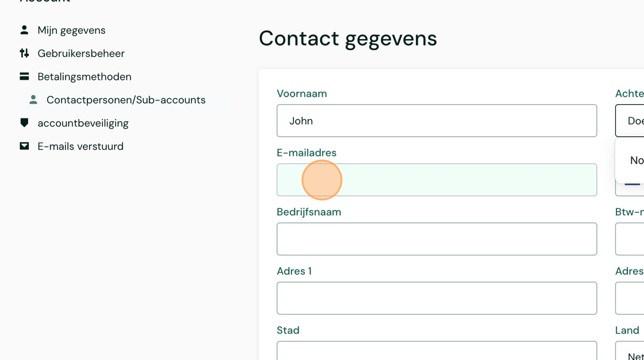This screenshot has width=644, height=360.
Task: Click the card icon beside Betalingsmethoden
Action: click(24, 76)
